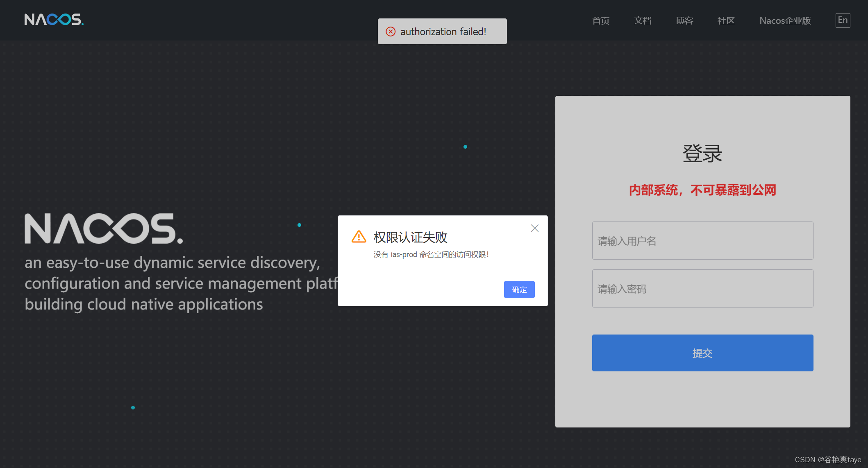Screen dimensions: 868x468
Task: Open the Nacos企业版 enterprise link
Action: 785,21
